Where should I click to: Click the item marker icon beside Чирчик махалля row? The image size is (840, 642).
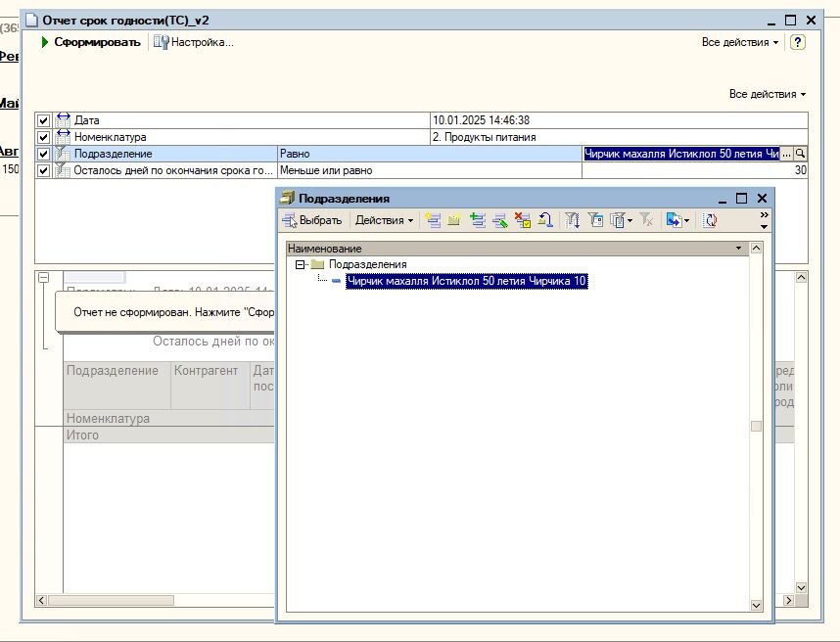336,281
